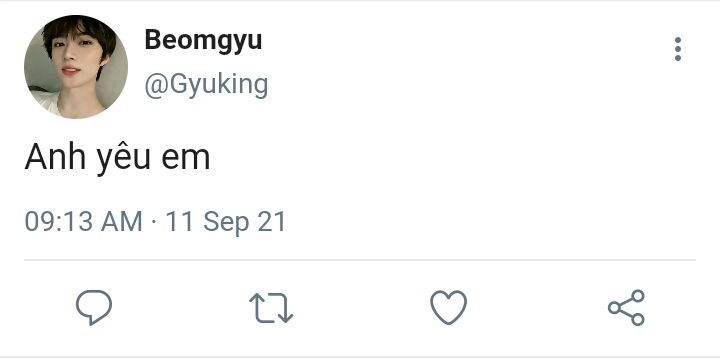Click the 09:13 AM timestamp
Viewport: 720px width, 361px height.
coord(83,221)
